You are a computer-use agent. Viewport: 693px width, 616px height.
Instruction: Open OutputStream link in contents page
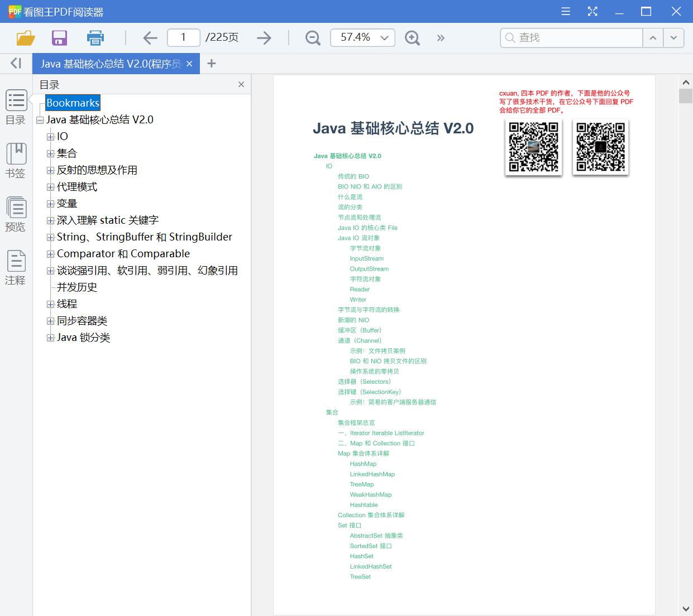(x=369, y=268)
